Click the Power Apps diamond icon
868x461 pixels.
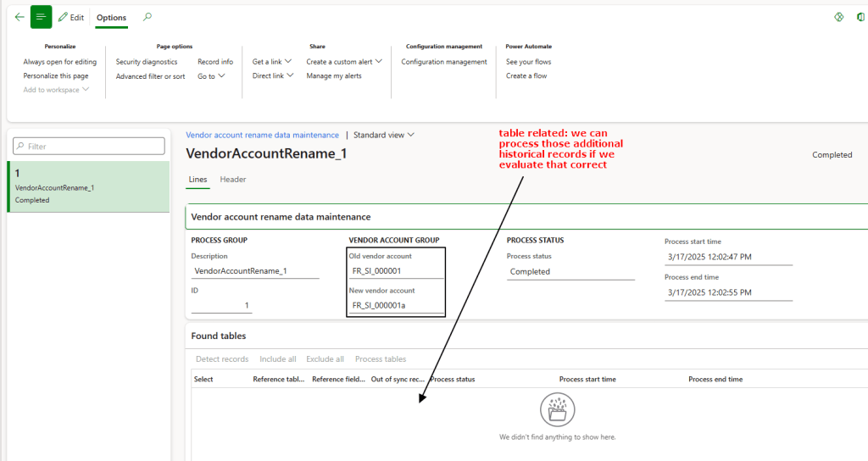pyautogui.click(x=839, y=17)
